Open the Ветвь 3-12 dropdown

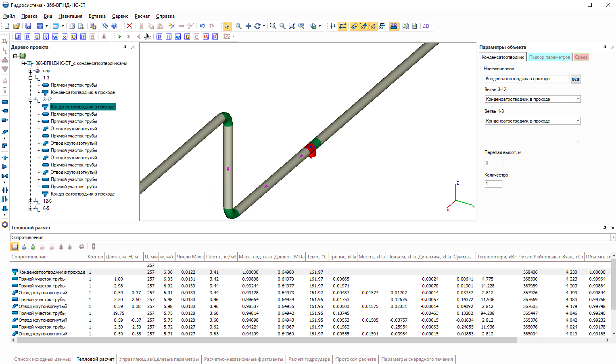(578, 99)
